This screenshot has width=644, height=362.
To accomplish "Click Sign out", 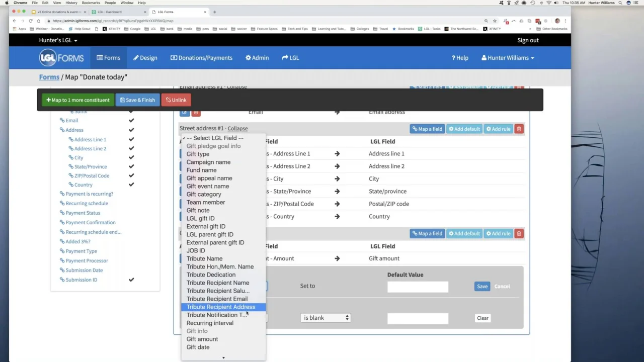I will [x=528, y=40].
